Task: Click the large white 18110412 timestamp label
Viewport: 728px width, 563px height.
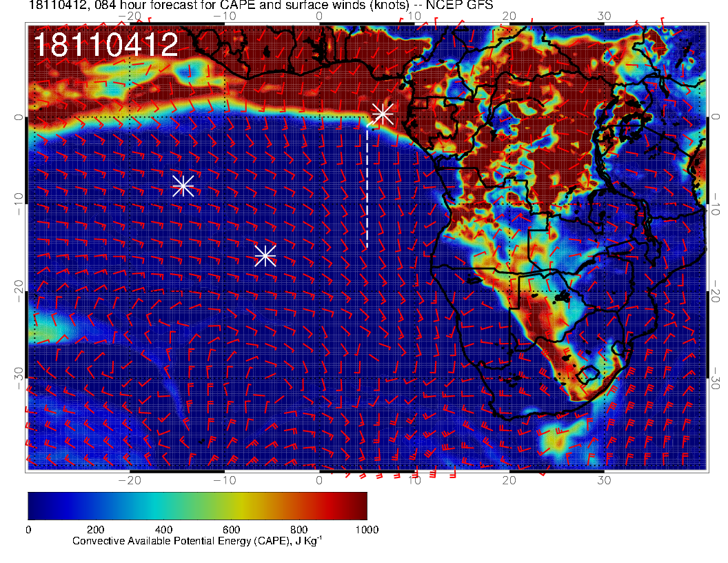Action: (x=105, y=46)
